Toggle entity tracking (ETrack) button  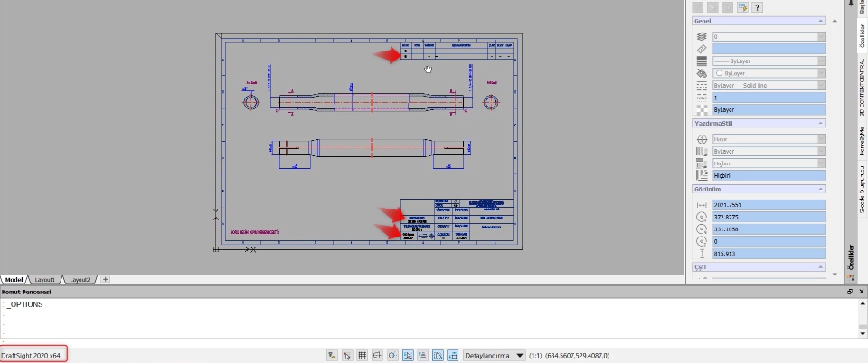point(422,356)
